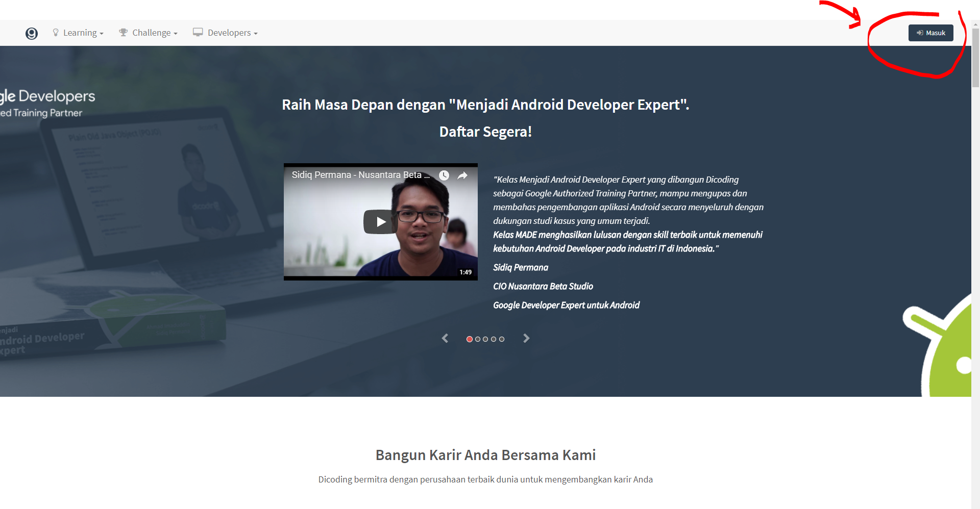Select the fourth carousel dot indicator
The height and width of the screenshot is (509, 980).
[x=494, y=339]
